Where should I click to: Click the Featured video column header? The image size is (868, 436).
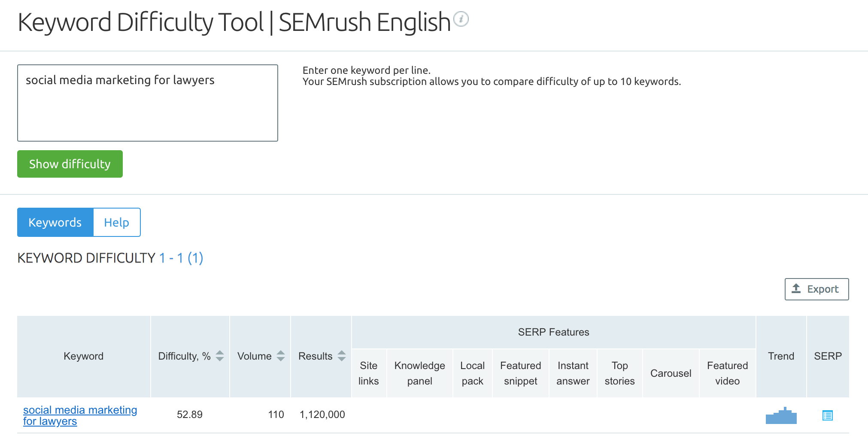[x=728, y=373]
